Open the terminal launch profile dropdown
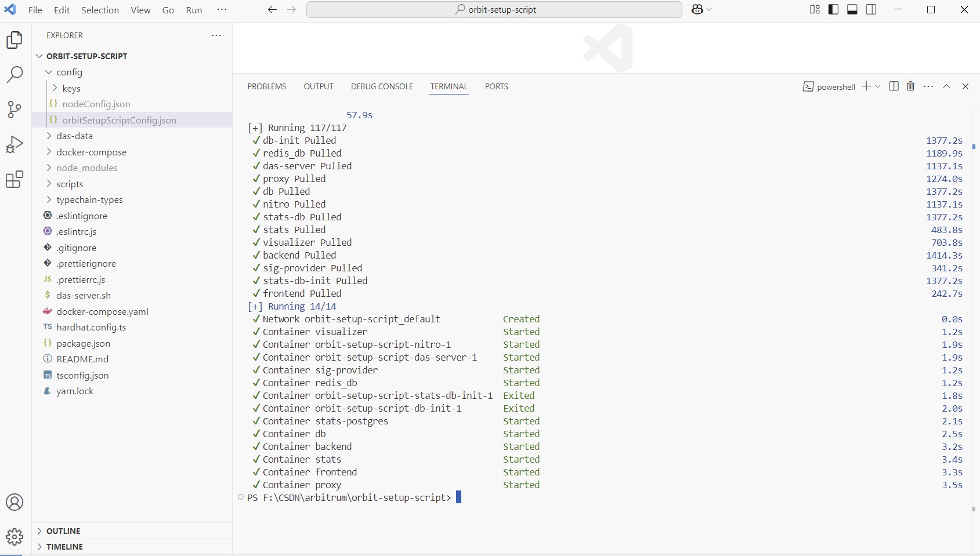980x556 pixels. (x=877, y=86)
